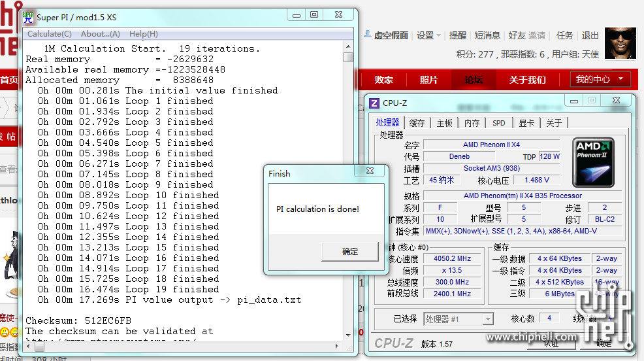Click the x 13.5 multiplier value

click(452, 270)
